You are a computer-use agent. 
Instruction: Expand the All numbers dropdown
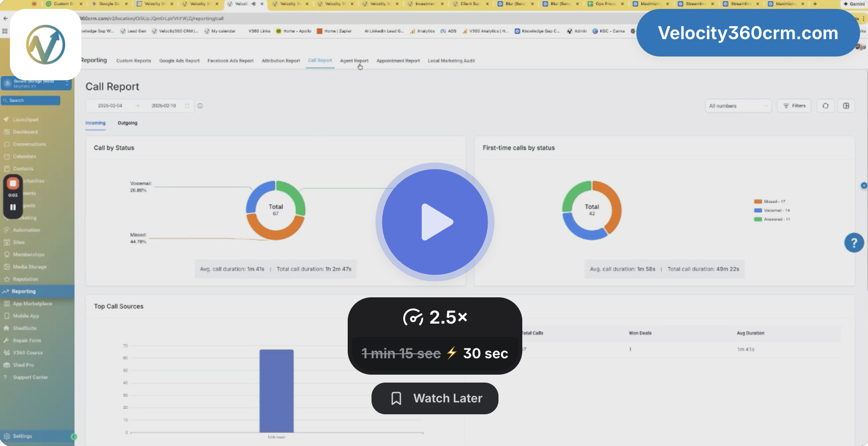point(738,106)
